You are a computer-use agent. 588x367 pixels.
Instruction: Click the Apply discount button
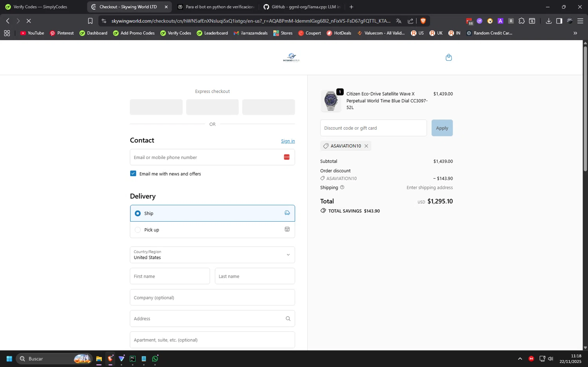442,128
